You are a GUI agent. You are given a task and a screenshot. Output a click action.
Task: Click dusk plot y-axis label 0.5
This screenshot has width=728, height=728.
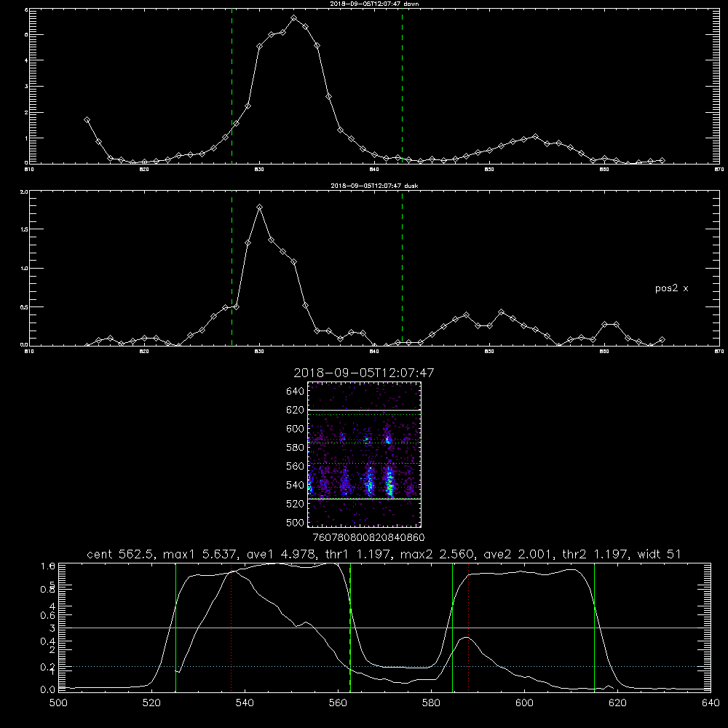(x=24, y=307)
